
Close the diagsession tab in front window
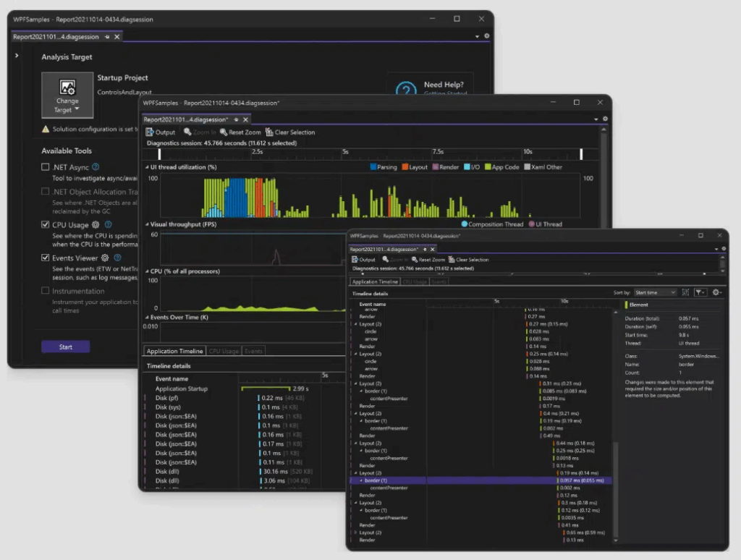[x=432, y=248]
